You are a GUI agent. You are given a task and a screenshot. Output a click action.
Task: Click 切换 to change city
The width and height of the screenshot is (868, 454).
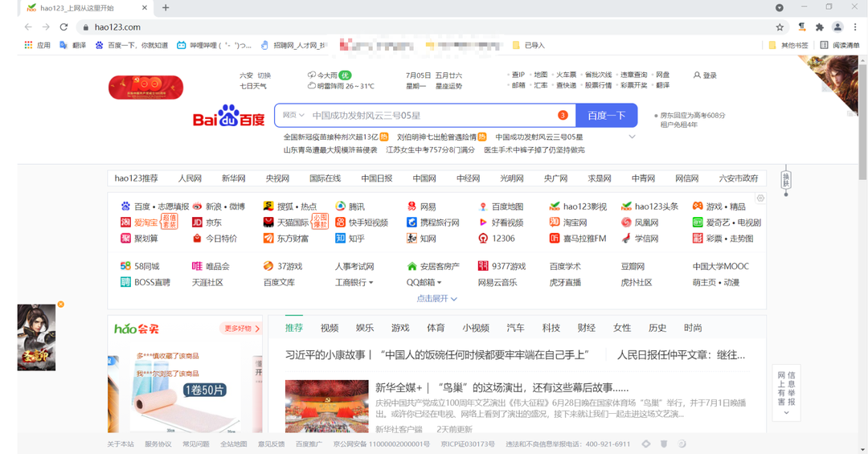click(x=264, y=76)
